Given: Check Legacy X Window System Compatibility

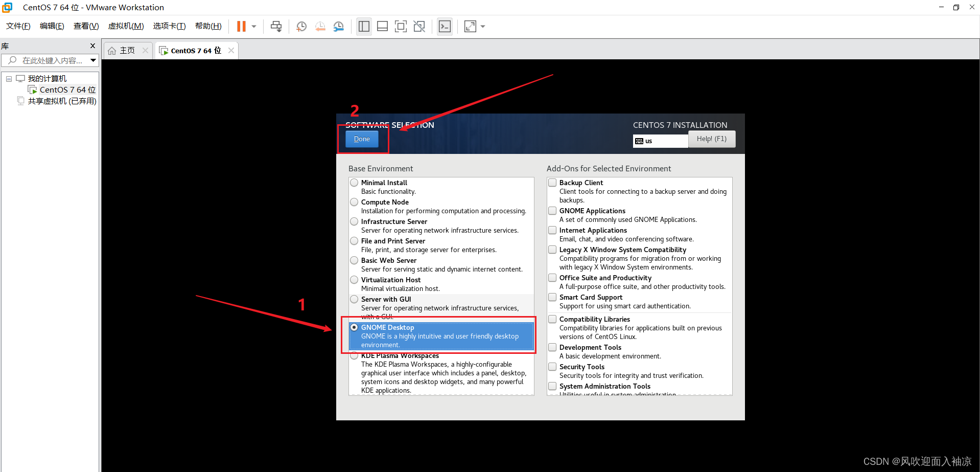Looking at the screenshot, I should point(552,250).
